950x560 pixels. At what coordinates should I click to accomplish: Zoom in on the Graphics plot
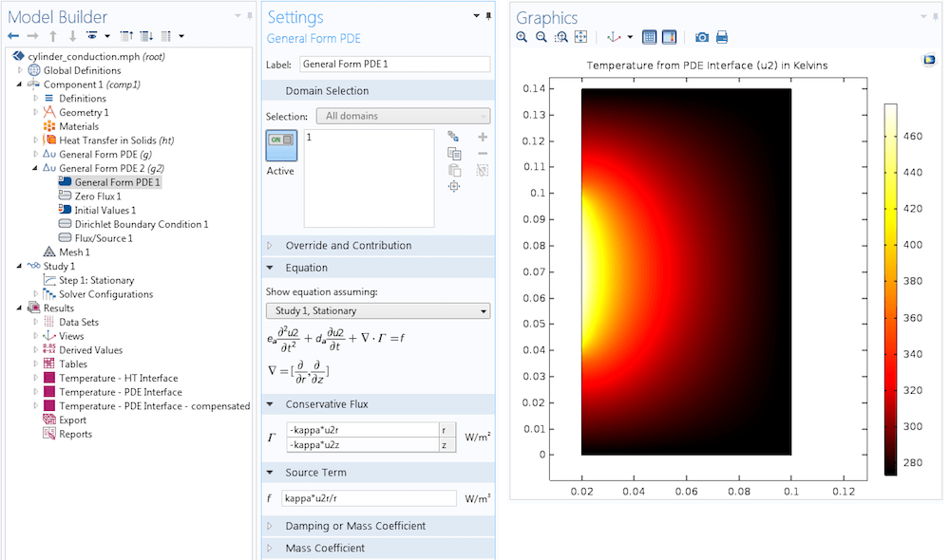522,38
